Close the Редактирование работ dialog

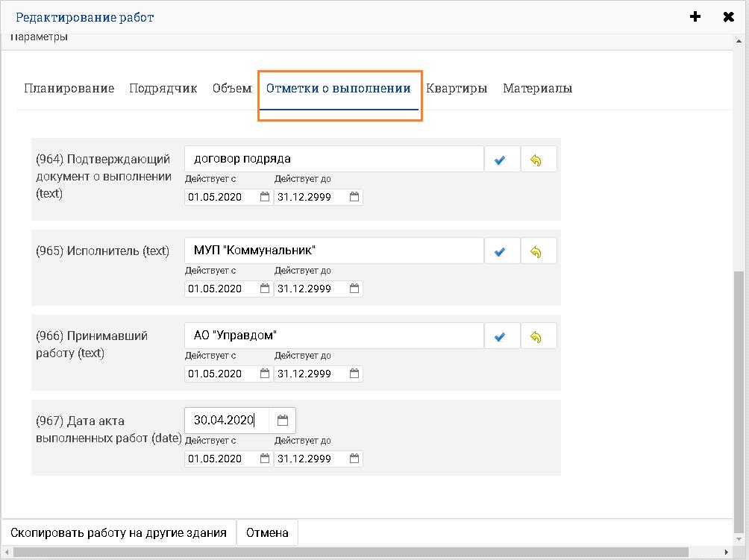point(729,16)
